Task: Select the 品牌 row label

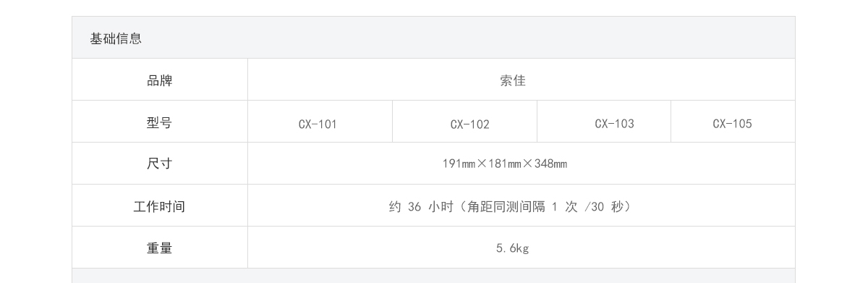Action: (160, 80)
